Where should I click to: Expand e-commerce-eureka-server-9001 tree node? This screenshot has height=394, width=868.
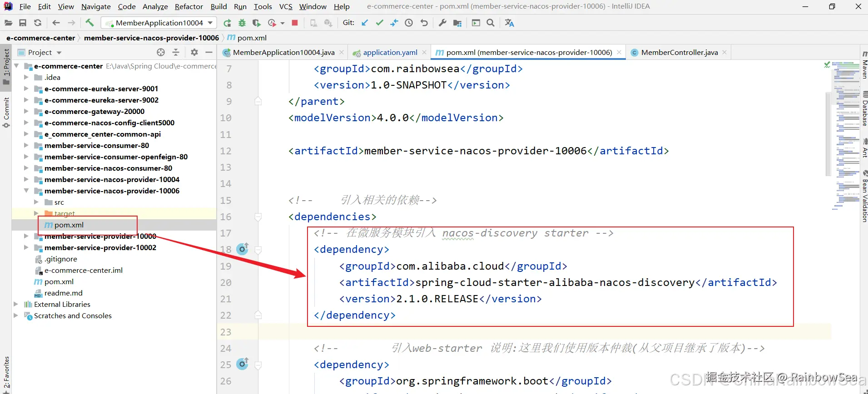(26, 89)
